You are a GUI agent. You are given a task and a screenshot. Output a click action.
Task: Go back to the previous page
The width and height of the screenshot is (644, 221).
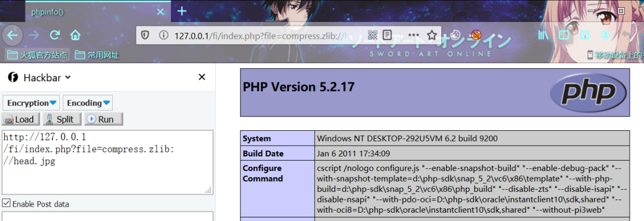pyautogui.click(x=13, y=35)
